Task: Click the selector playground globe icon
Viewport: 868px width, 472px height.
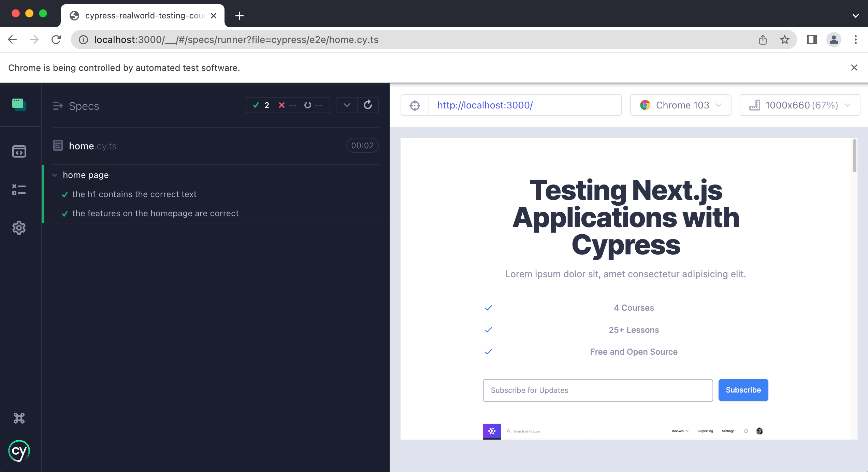Action: pyautogui.click(x=415, y=105)
